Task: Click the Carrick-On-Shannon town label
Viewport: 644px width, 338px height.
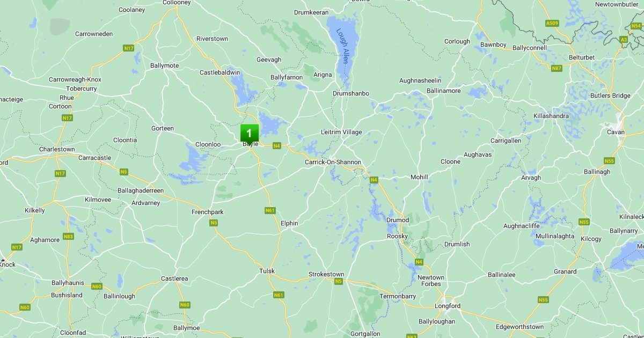Action: [333, 162]
